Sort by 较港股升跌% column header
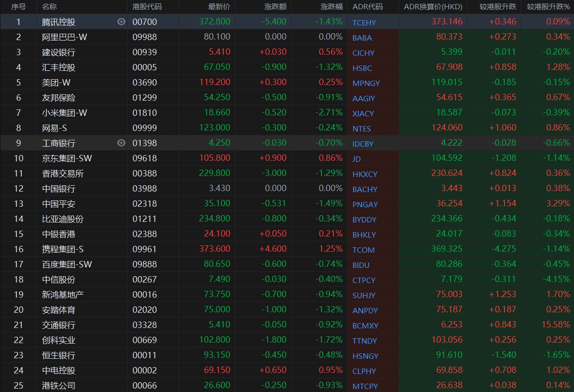This screenshot has width=574, height=392. (x=548, y=7)
